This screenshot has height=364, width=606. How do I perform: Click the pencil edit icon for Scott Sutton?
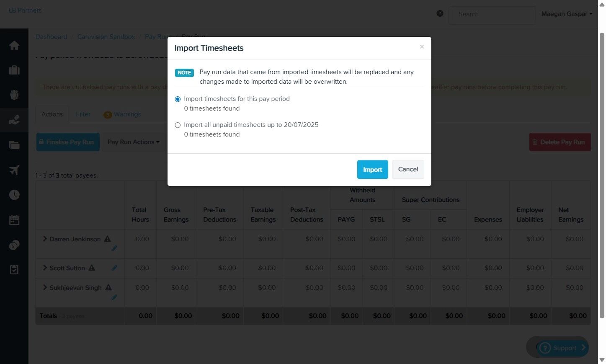pos(114,268)
